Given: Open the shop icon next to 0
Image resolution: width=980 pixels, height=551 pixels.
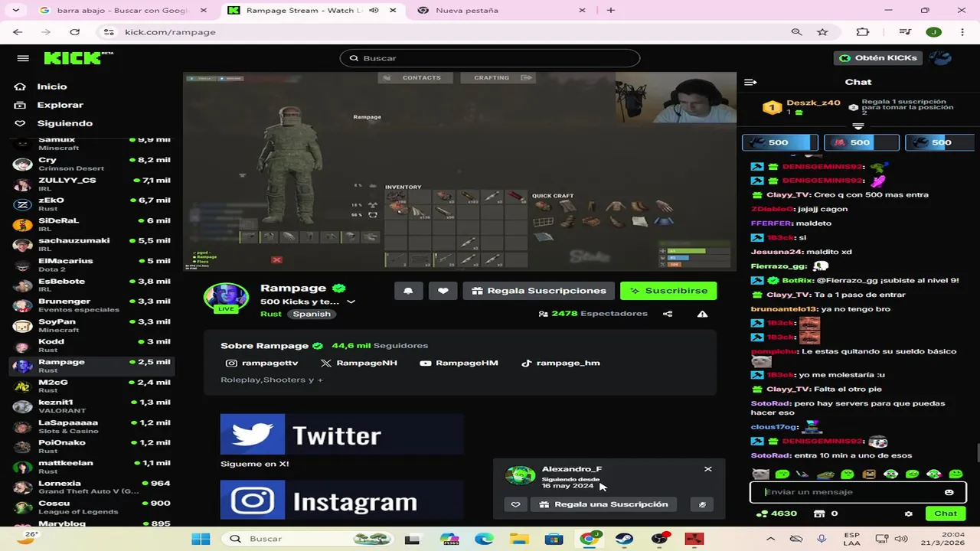Looking at the screenshot, I should click(x=819, y=514).
